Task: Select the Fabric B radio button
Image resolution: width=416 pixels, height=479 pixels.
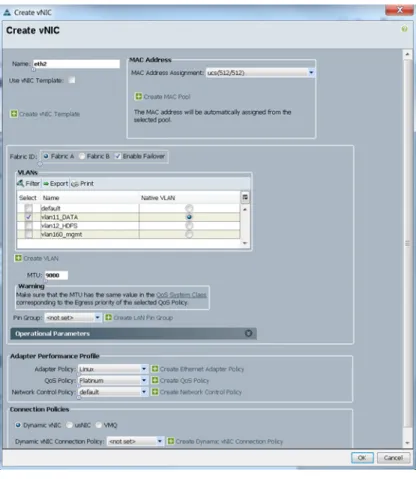Action: pos(82,156)
